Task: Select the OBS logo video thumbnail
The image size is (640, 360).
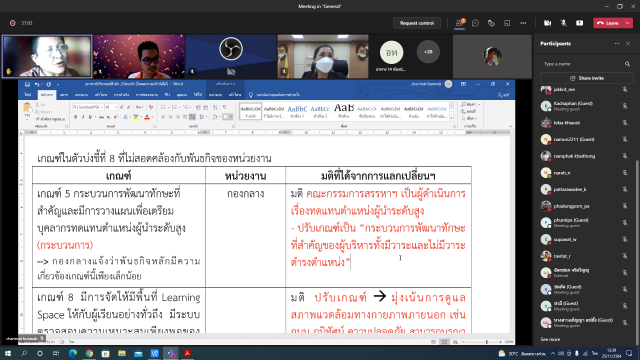Action: point(231,56)
